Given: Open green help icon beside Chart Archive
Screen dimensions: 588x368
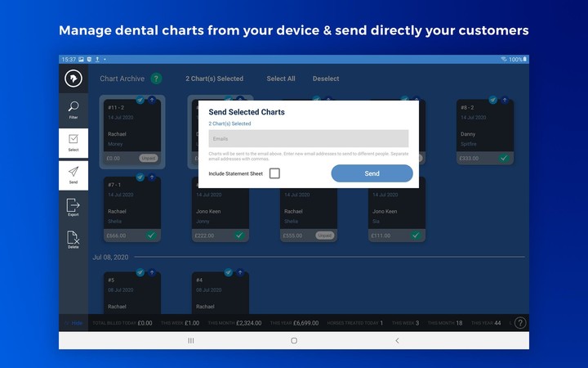Looking at the screenshot, I should pos(156,79).
